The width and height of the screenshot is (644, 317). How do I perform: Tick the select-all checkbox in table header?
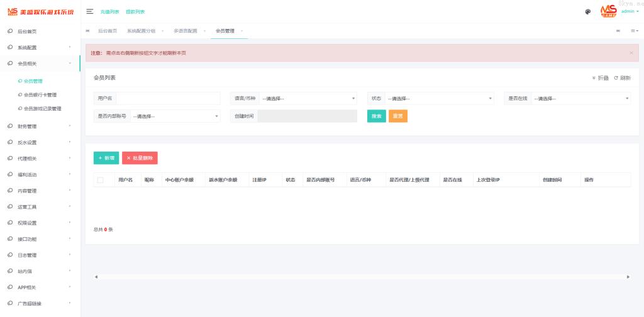point(100,180)
